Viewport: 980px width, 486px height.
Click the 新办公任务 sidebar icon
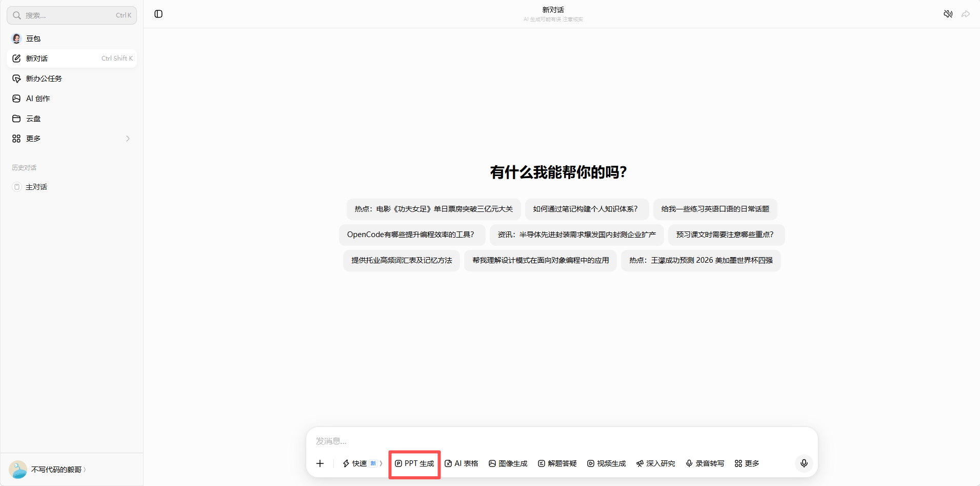(16, 79)
